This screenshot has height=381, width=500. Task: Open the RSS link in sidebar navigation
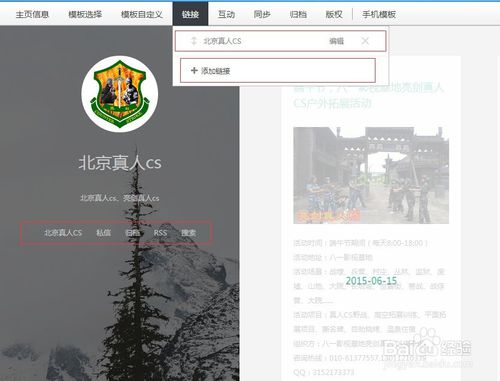click(160, 233)
